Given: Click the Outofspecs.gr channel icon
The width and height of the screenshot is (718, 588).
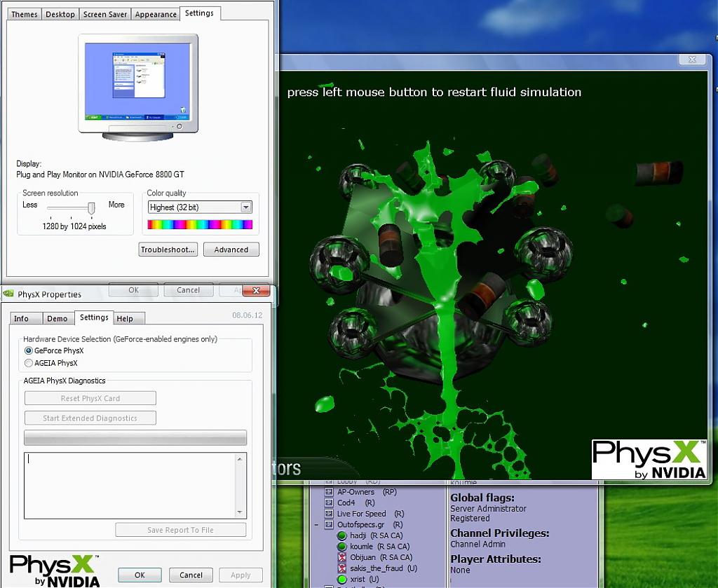Looking at the screenshot, I should point(328,524).
